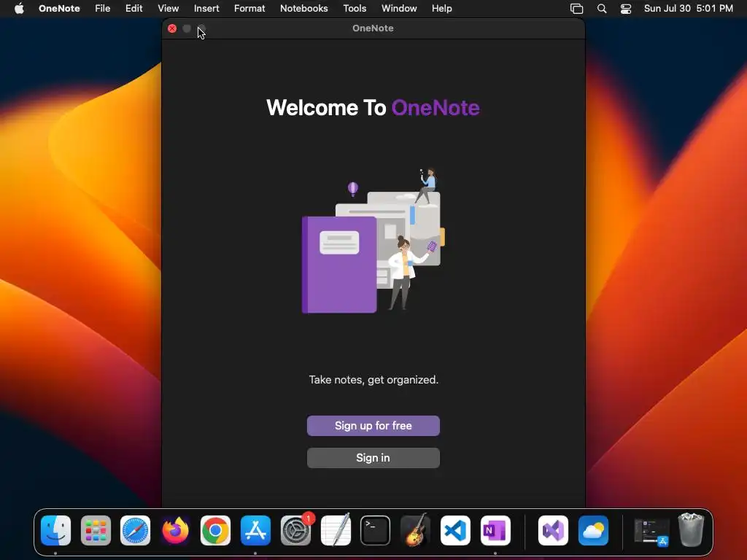Open Launchpad from the Dock

(96, 531)
